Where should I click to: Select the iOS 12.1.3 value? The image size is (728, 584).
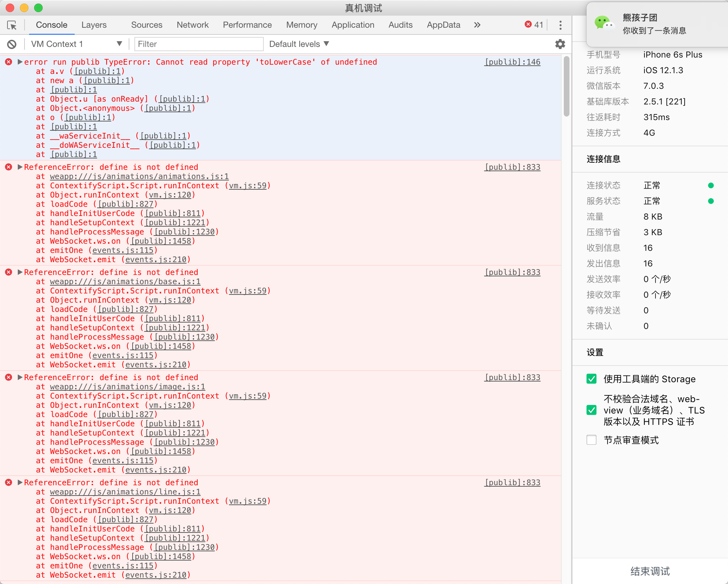coord(663,70)
